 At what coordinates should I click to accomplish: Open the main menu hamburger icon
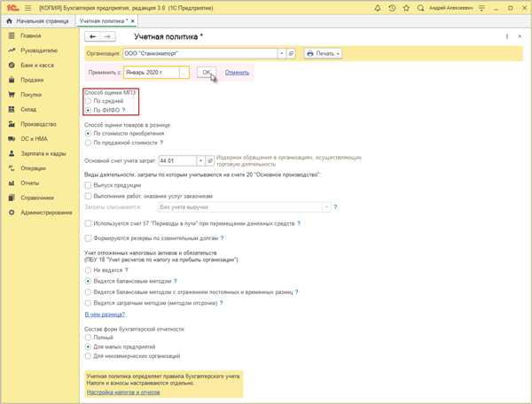pos(28,8)
